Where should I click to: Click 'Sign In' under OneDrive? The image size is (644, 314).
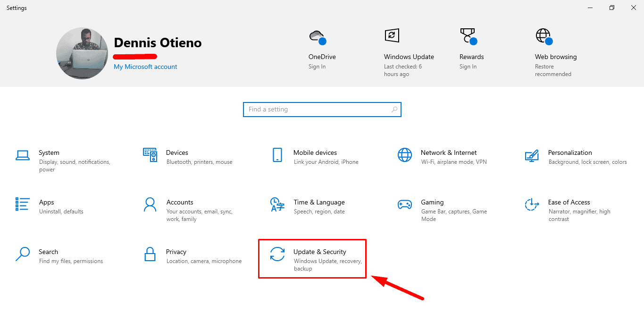click(317, 67)
